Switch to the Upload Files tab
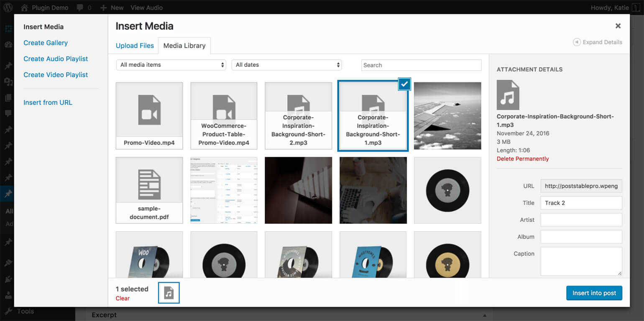This screenshot has width=644, height=321. [x=134, y=46]
